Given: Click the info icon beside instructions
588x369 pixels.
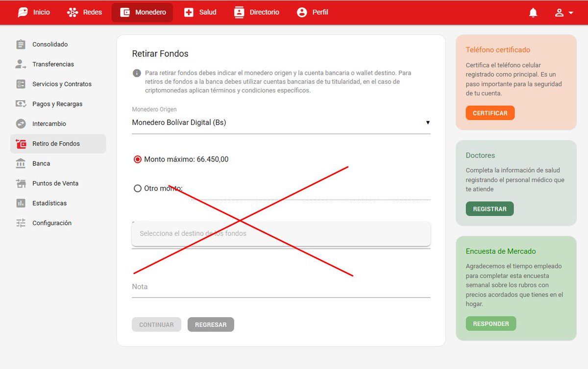Looking at the screenshot, I should click(137, 73).
